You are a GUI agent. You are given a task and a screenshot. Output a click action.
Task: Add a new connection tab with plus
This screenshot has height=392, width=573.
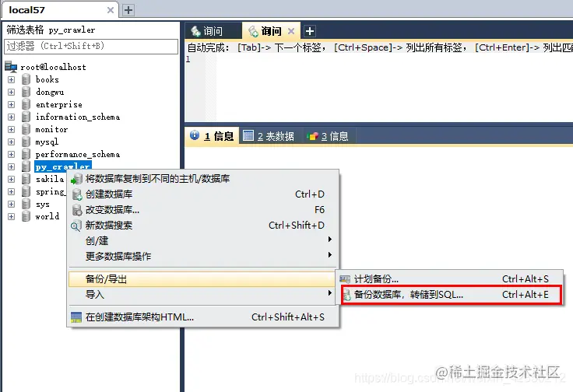tap(128, 10)
